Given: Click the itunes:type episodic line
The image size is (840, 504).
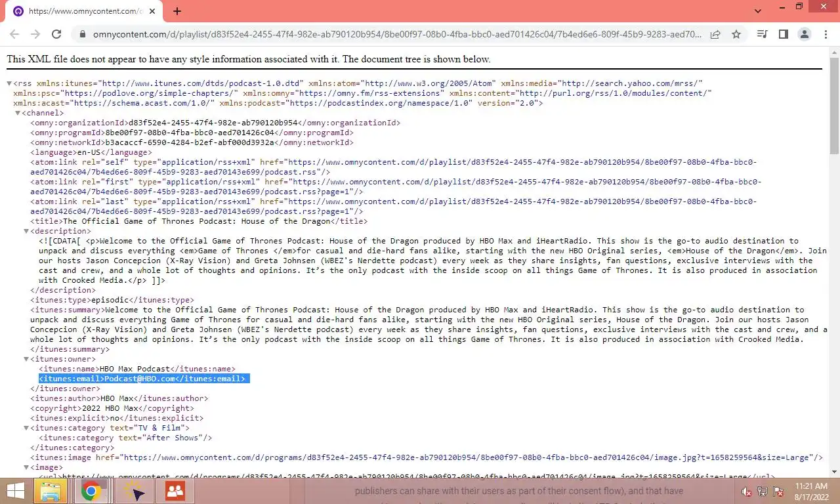Looking at the screenshot, I should click(x=112, y=300).
